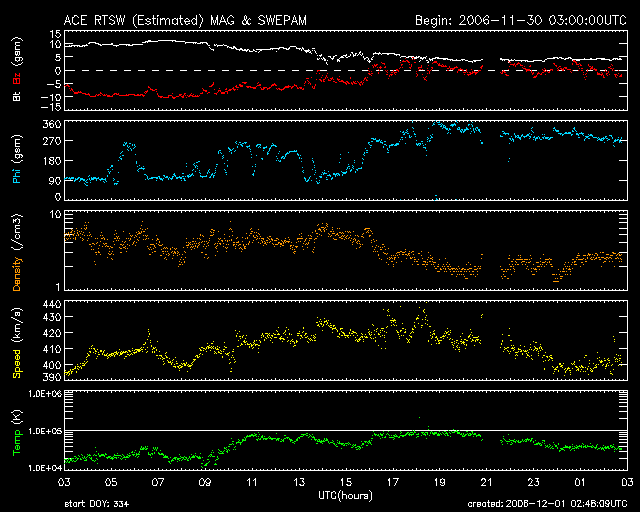
Task: Click the orange 'Density (/cm3)' axis label
Action: 17,252
